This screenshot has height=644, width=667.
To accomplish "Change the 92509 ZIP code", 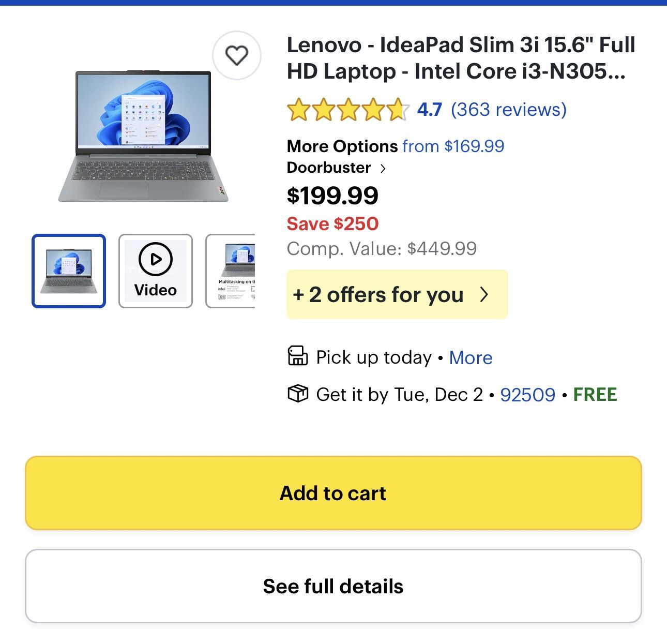I will (x=527, y=395).
